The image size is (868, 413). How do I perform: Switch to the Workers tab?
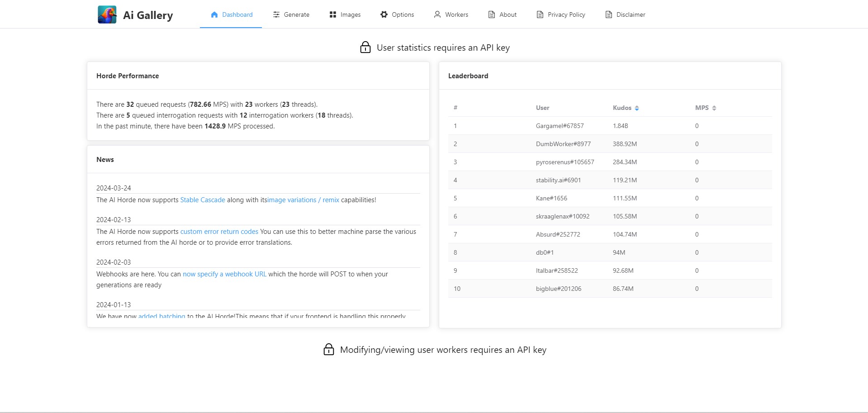pyautogui.click(x=451, y=14)
